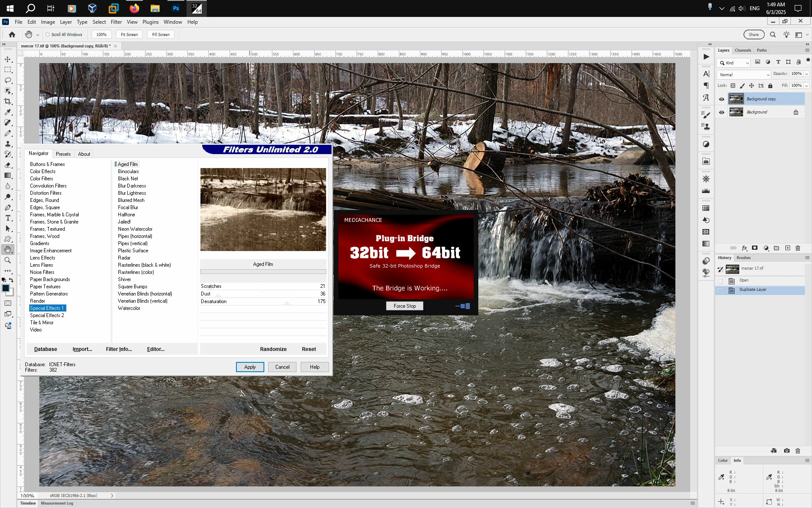Open the Filter menu
The image size is (812, 508).
pos(116,22)
